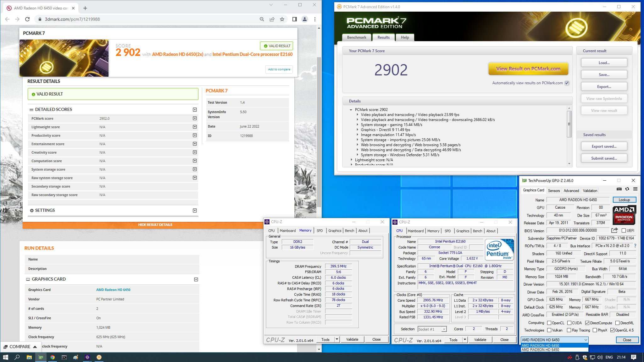This screenshot has width=644, height=362.
Task: Open Chrome's three-dot menu
Action: point(315,19)
